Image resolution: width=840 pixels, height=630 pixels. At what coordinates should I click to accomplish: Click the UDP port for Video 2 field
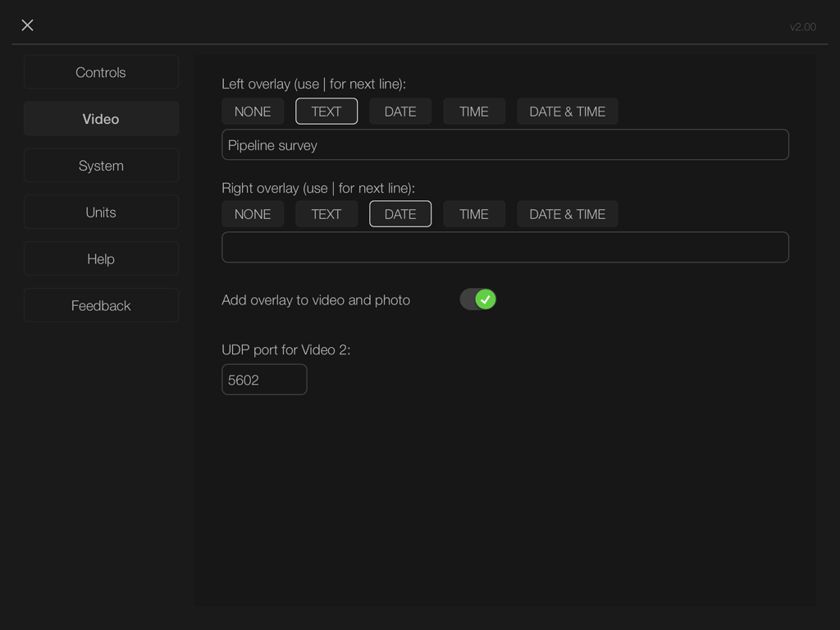coord(264,379)
